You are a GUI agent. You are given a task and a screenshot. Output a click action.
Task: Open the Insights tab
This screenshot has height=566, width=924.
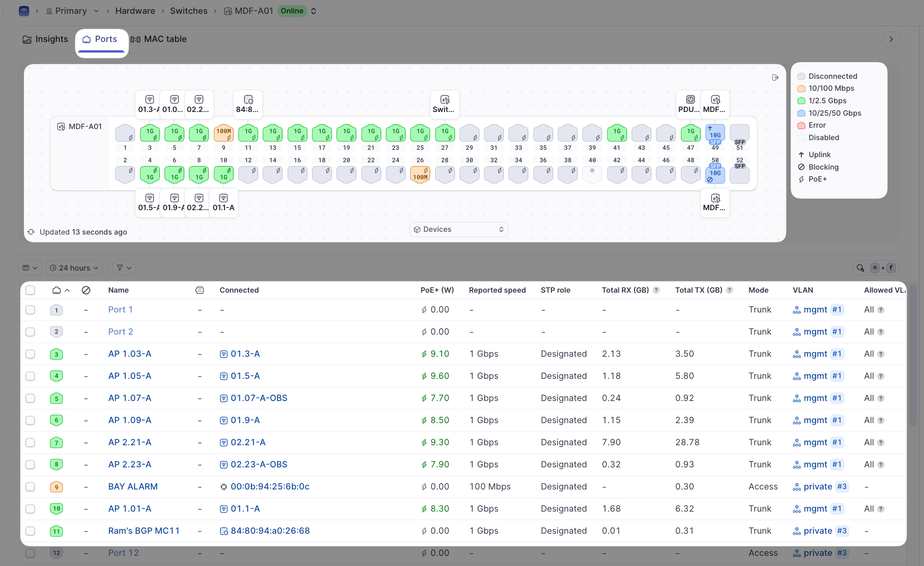[45, 39]
